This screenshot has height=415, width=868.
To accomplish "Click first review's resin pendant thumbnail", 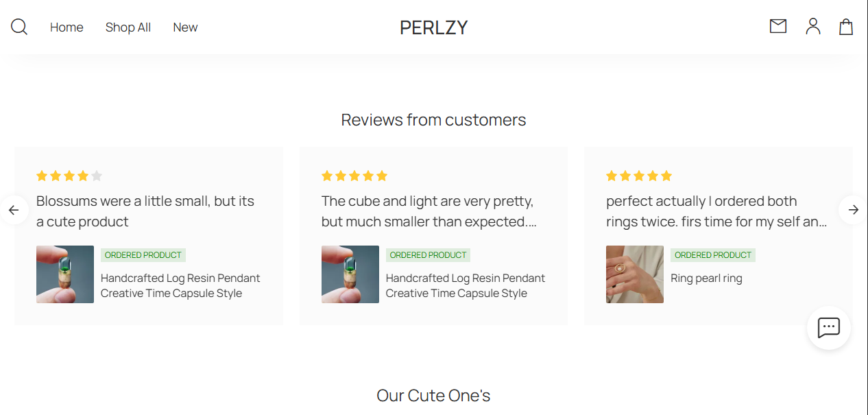I will 65,274.
